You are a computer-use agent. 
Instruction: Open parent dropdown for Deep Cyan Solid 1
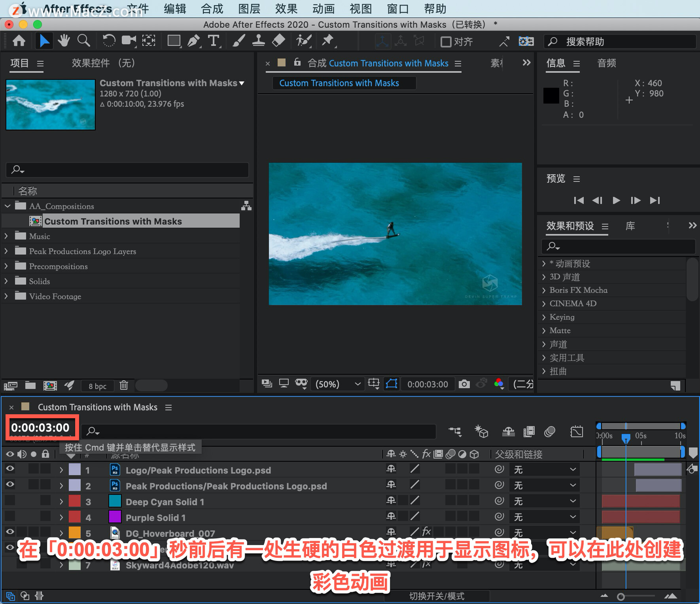tap(545, 501)
